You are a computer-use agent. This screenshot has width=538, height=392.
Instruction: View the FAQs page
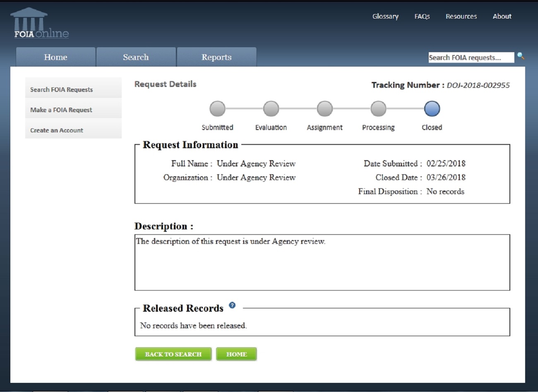[x=422, y=17]
